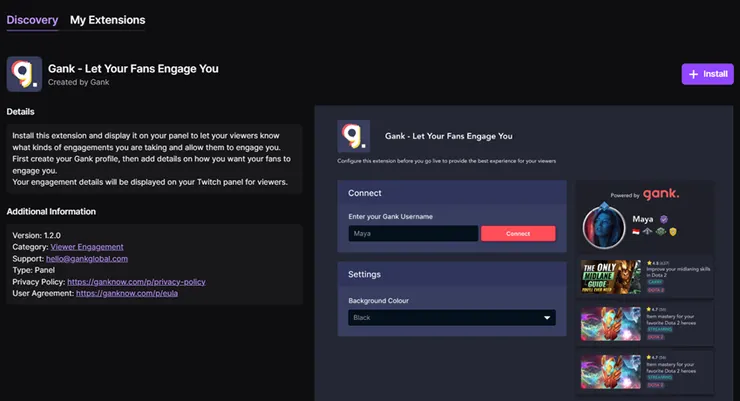Viewport: 740px width, 401px height.
Task: Click the 'Type: Panel' line
Action: [34, 270]
